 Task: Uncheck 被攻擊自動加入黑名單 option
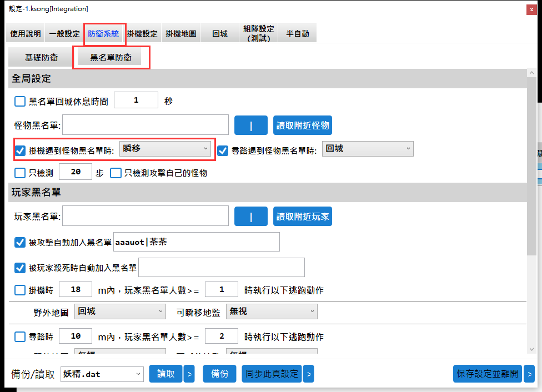[20, 242]
